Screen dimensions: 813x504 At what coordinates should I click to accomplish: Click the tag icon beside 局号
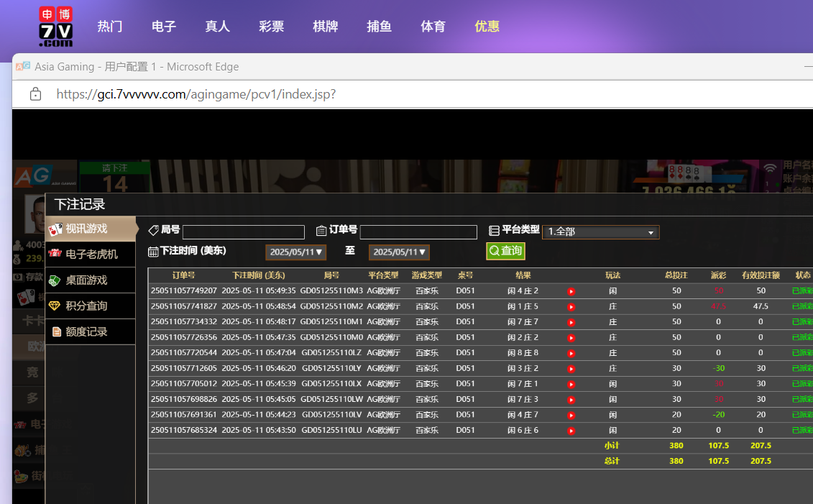153,230
